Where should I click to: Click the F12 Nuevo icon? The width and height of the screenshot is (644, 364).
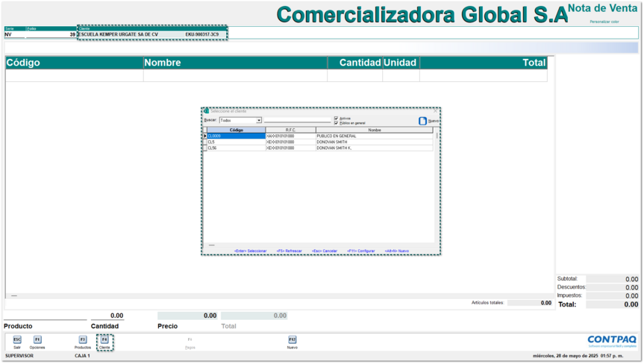click(x=293, y=340)
